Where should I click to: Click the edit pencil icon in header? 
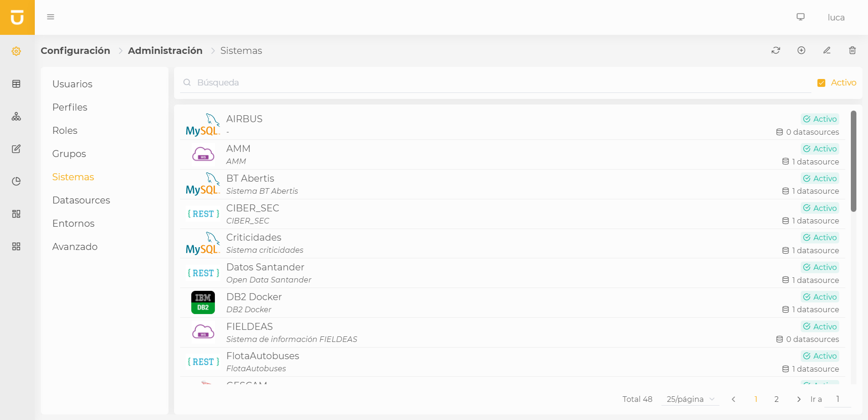(827, 50)
